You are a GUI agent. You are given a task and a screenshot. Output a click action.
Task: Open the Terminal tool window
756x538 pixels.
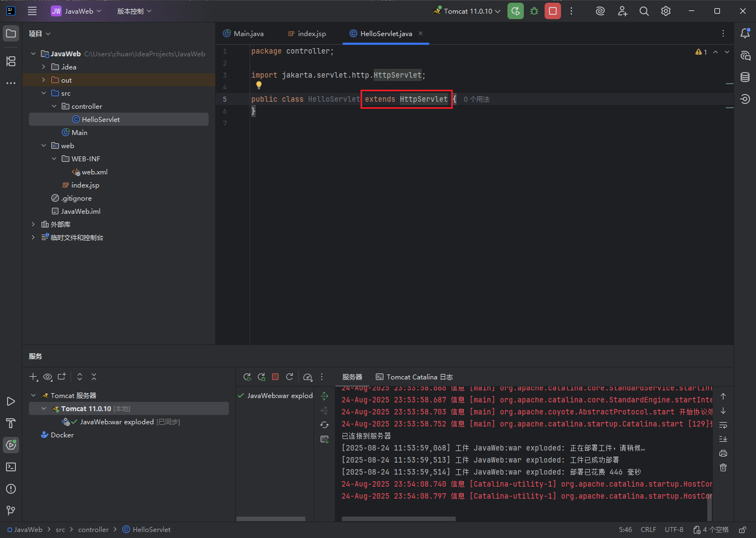(x=11, y=467)
